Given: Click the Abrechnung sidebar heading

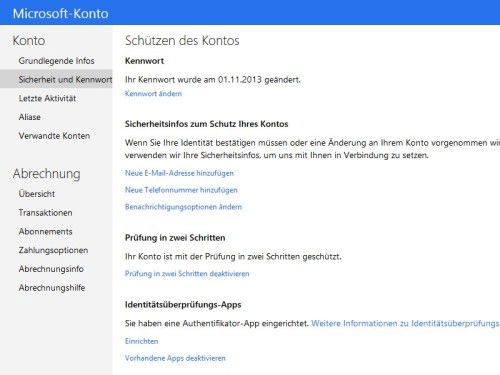Looking at the screenshot, I should point(47,174).
